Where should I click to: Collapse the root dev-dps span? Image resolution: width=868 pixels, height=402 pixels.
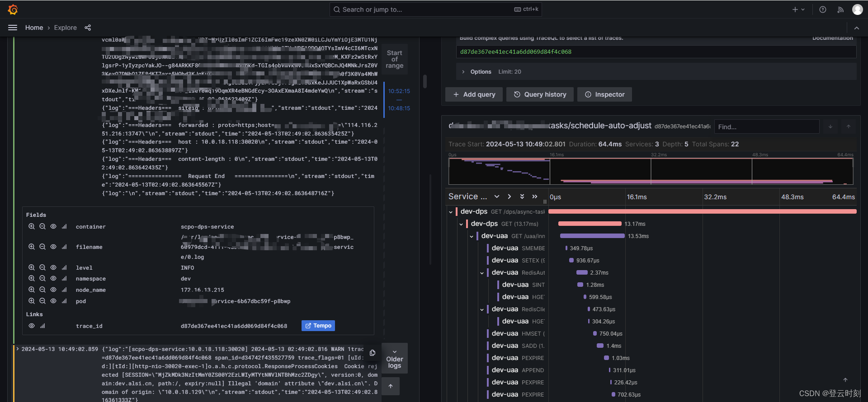[x=451, y=212]
